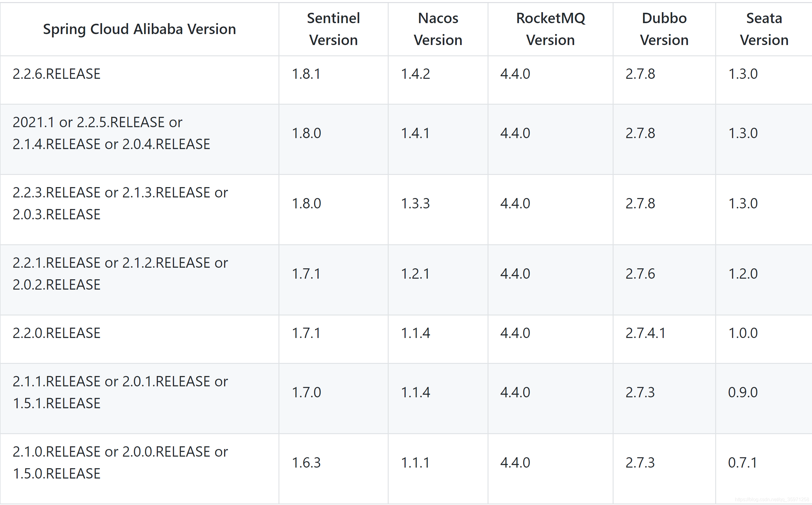Select the 2.2.0.RELEASE row label

click(57, 333)
